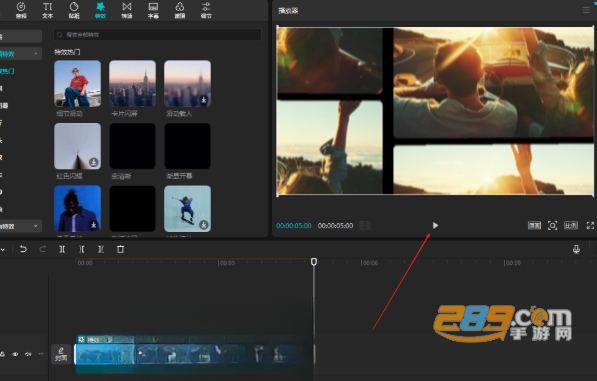Expand the lower effects category dropdown
Image resolution: width=597 pixels, height=381 pixels.
coord(36,226)
